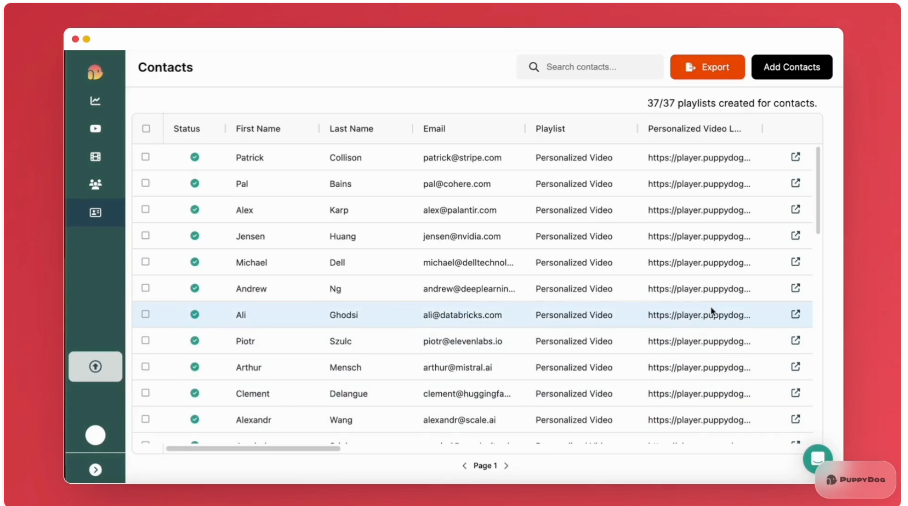The width and height of the screenshot is (908, 506).
Task: Sort by Personalized Video L... column header
Action: (694, 129)
